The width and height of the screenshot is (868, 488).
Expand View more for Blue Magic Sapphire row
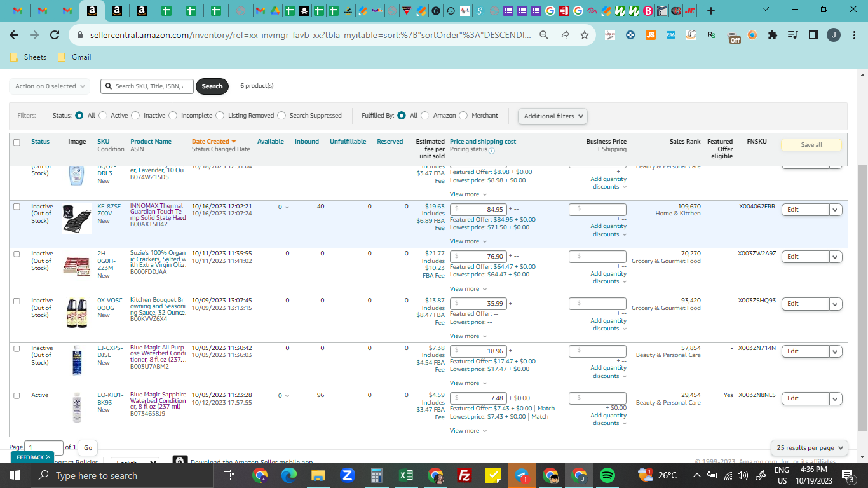coord(468,431)
